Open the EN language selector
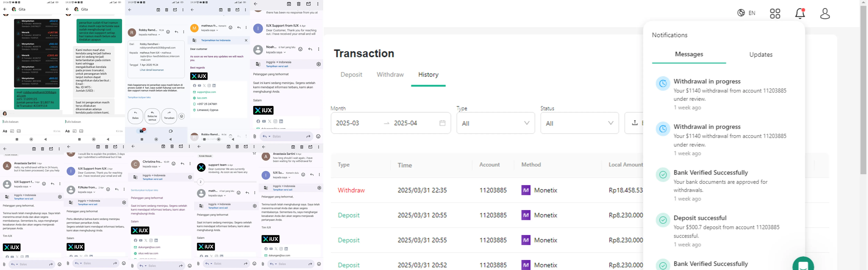The height and width of the screenshot is (270, 868). pyautogui.click(x=746, y=13)
